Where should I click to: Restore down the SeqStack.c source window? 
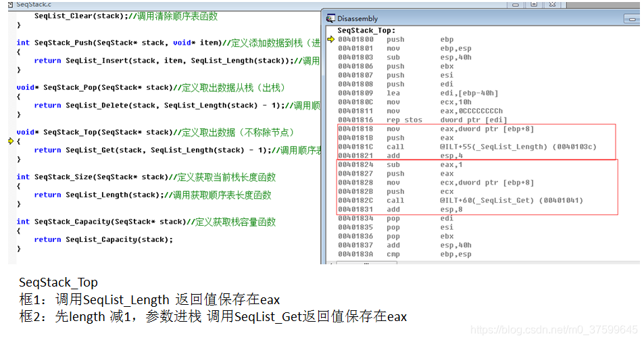point(534,5)
